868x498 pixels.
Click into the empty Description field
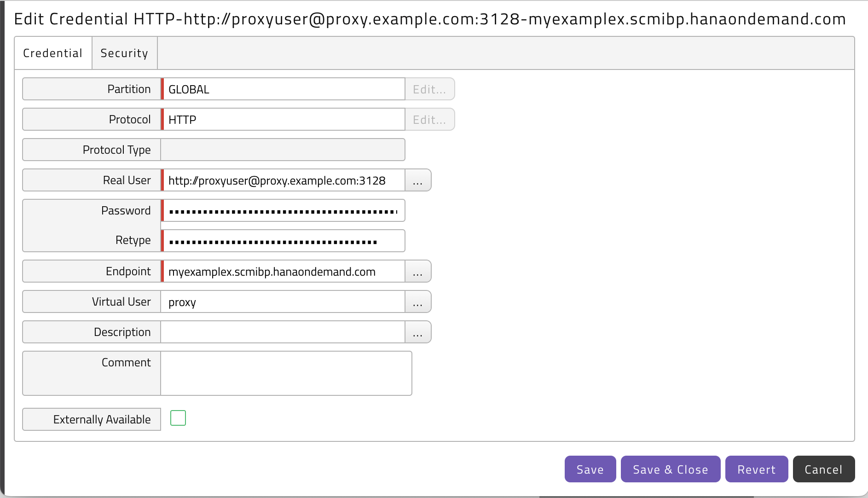pyautogui.click(x=283, y=332)
